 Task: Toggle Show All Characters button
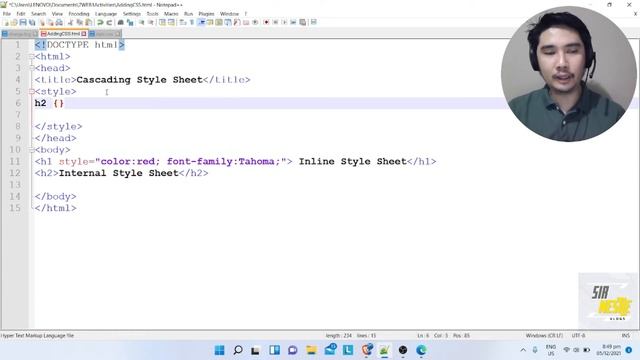coord(191,22)
